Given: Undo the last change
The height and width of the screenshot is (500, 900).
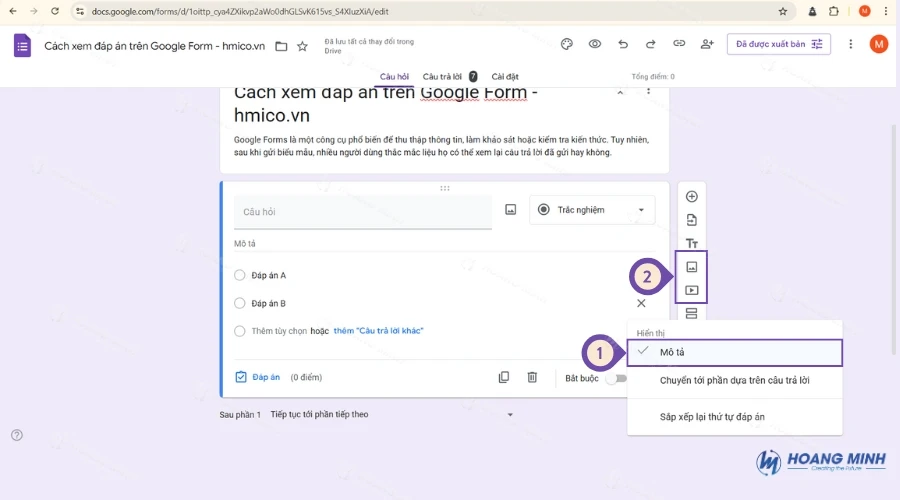Looking at the screenshot, I should click(x=623, y=44).
